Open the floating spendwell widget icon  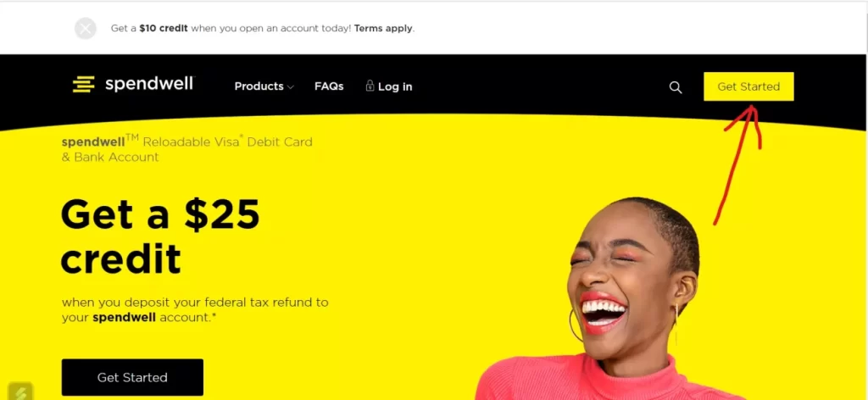click(20, 392)
